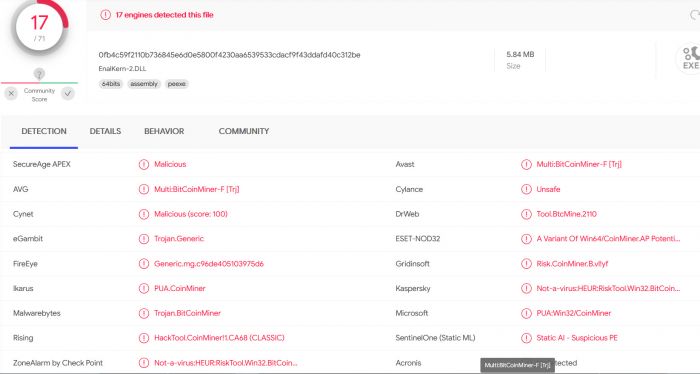This screenshot has width=700, height=374.
Task: Click the alert icon in Rising row
Action: (x=144, y=338)
